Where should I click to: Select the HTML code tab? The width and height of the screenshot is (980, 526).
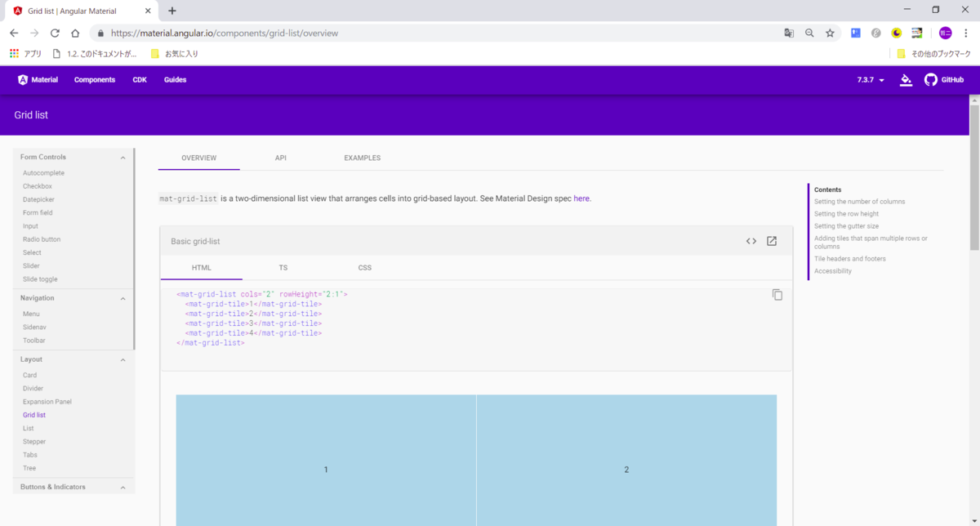(x=202, y=268)
